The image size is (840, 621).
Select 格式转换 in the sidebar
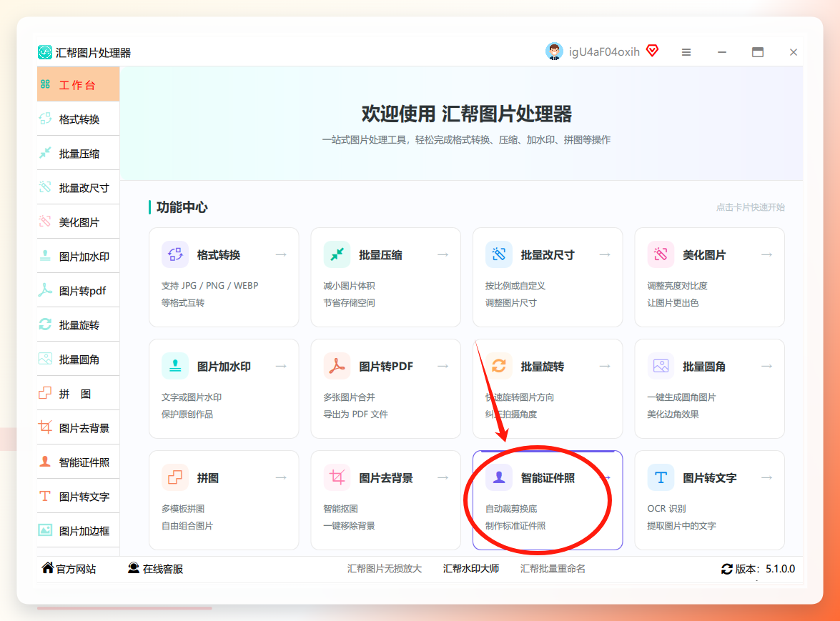(78, 119)
